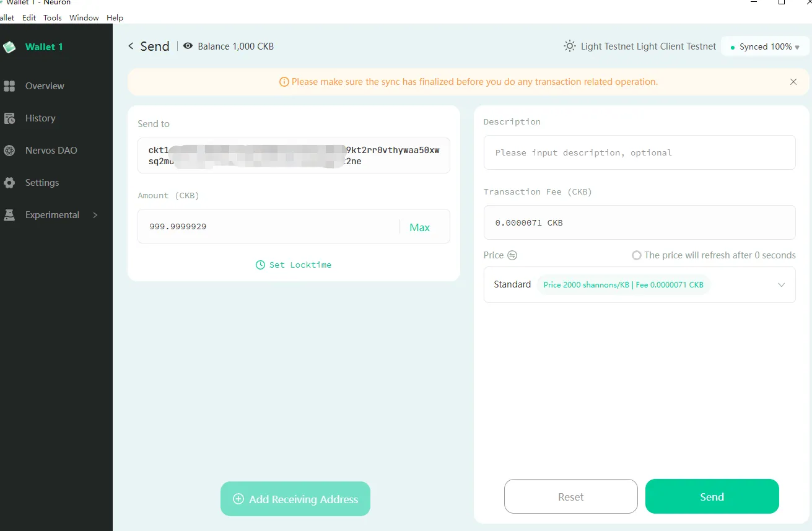Expand the Experimental submenu arrow

point(95,215)
